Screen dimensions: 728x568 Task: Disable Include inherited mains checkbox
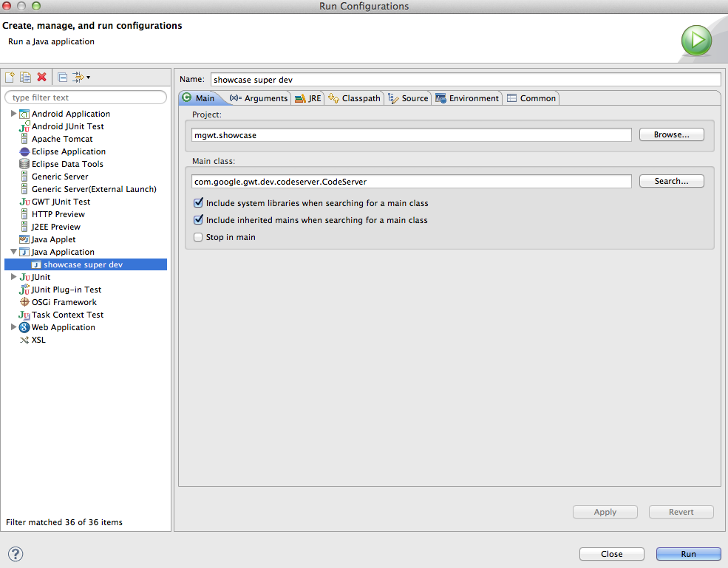(x=198, y=219)
